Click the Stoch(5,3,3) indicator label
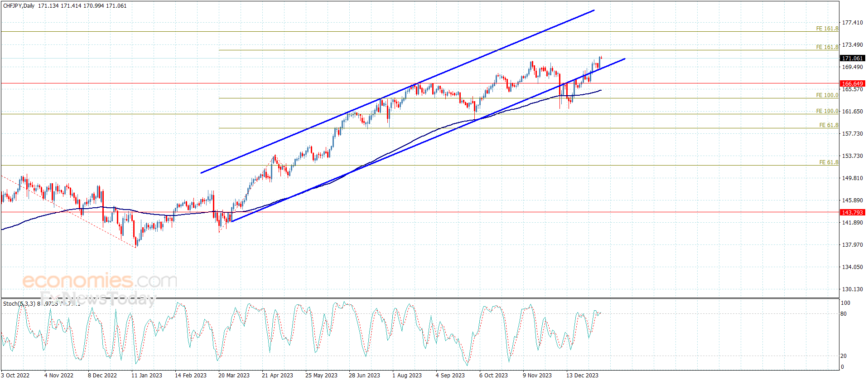 click(19, 304)
